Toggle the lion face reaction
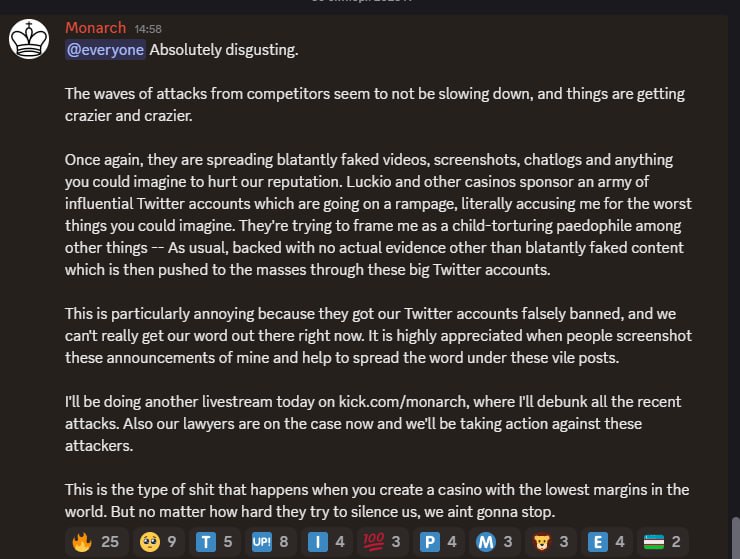 click(x=552, y=542)
